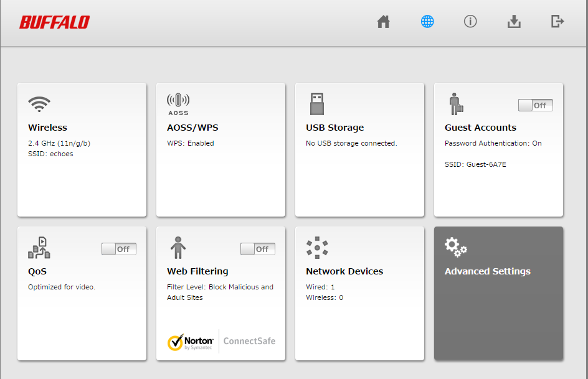Click the information circle icon
588x379 pixels.
pos(470,22)
